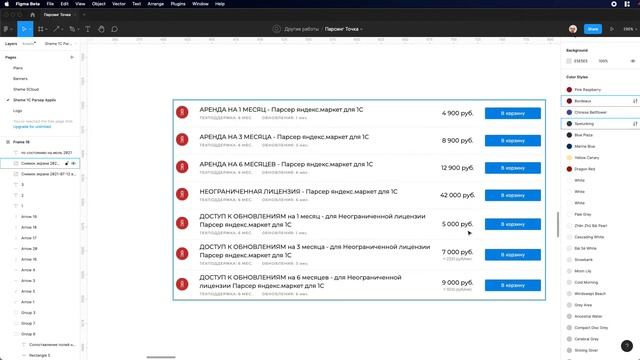This screenshot has width=640, height=360.
Task: Add a new page with plus icon
Action: tap(72, 57)
